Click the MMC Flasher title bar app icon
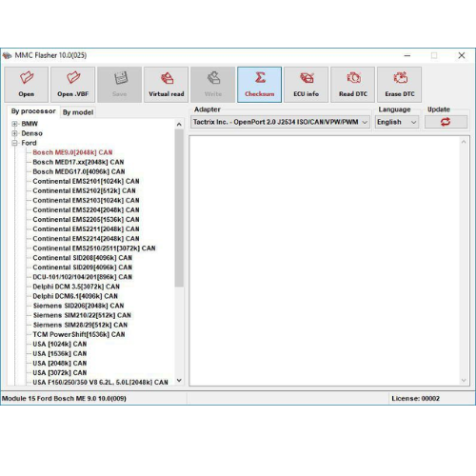Image resolution: width=476 pixels, height=476 pixels. (x=8, y=55)
